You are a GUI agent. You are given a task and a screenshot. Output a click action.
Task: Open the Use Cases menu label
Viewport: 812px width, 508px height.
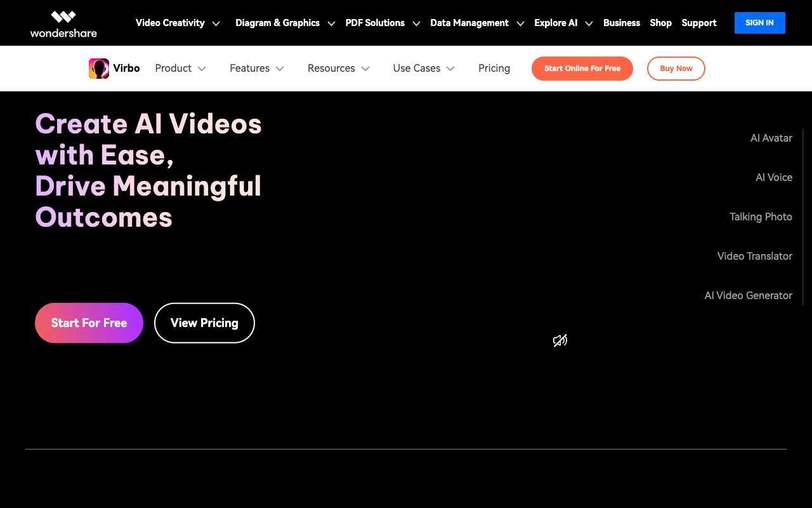pos(417,69)
